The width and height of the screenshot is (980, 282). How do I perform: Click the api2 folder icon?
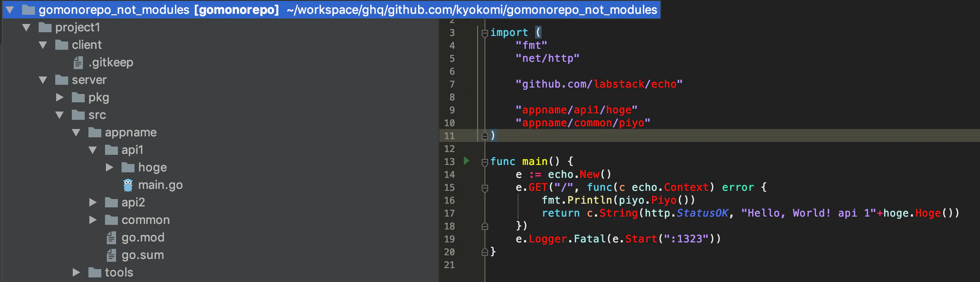111,202
